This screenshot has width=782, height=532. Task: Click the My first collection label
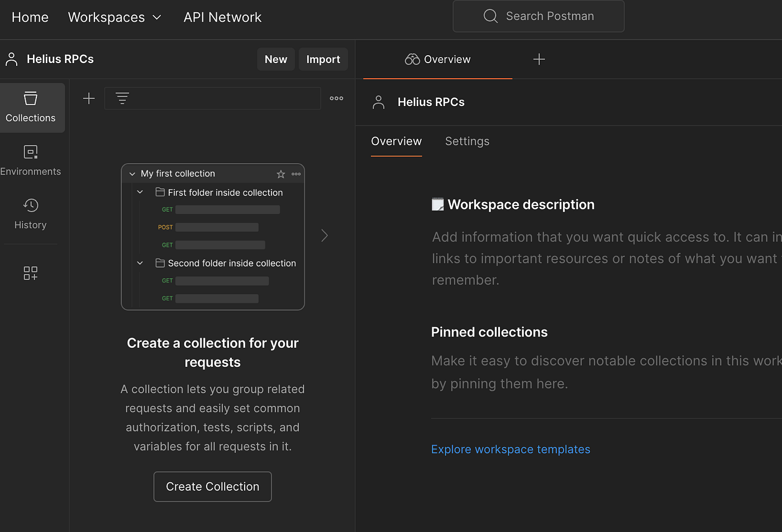pyautogui.click(x=178, y=174)
